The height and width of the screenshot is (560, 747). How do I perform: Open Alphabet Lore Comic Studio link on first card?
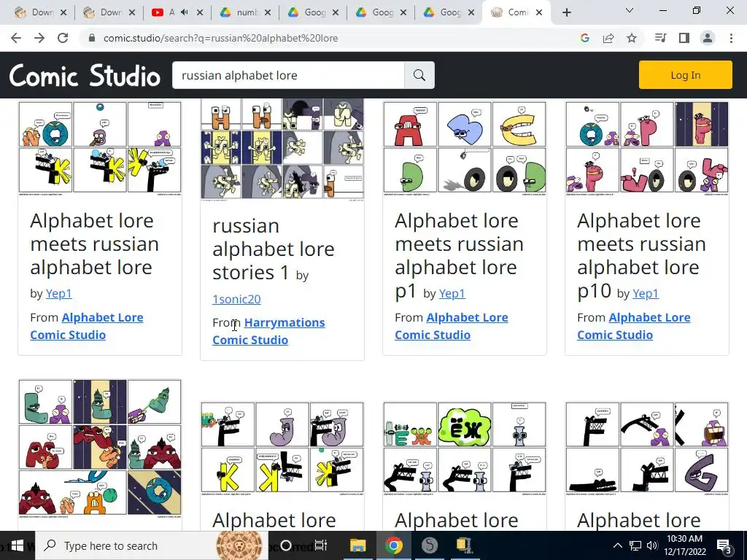87,326
